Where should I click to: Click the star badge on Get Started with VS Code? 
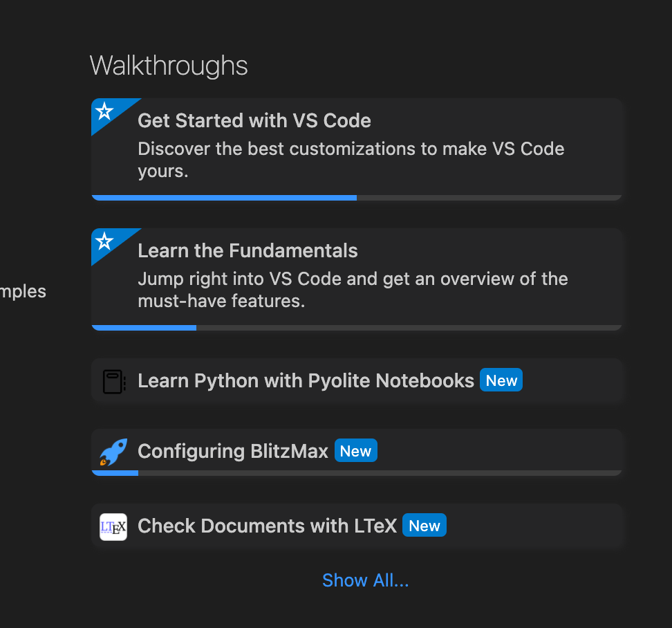[x=105, y=111]
